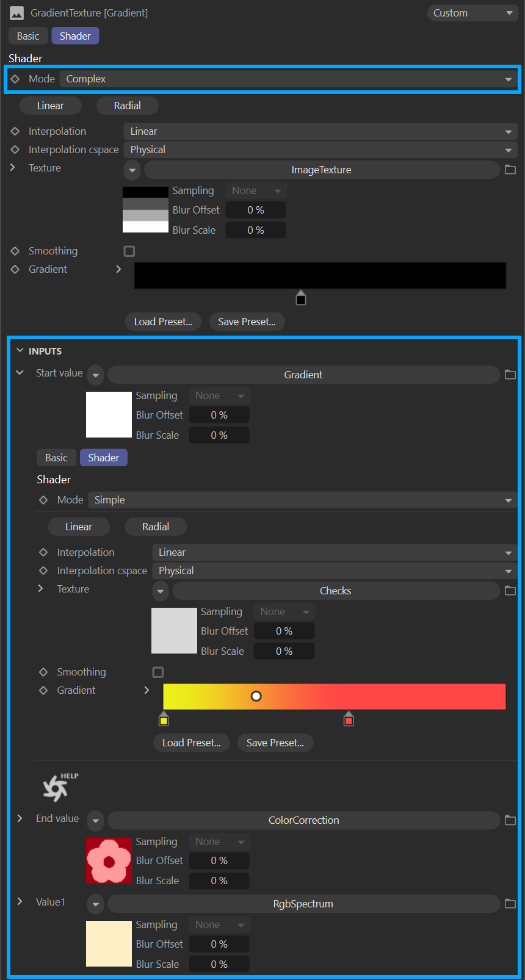Viewport: 525px width, 980px height.
Task: Enable Smoothing in Start value shader
Action: [158, 672]
